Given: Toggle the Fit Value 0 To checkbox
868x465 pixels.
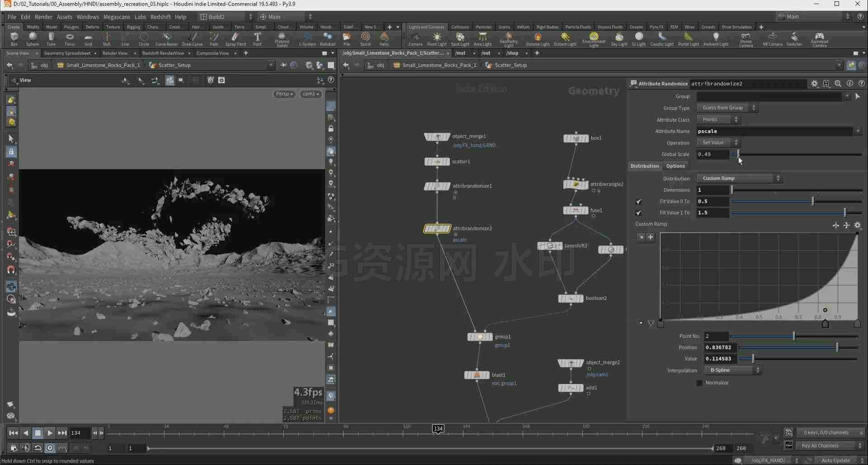Looking at the screenshot, I should [638, 202].
